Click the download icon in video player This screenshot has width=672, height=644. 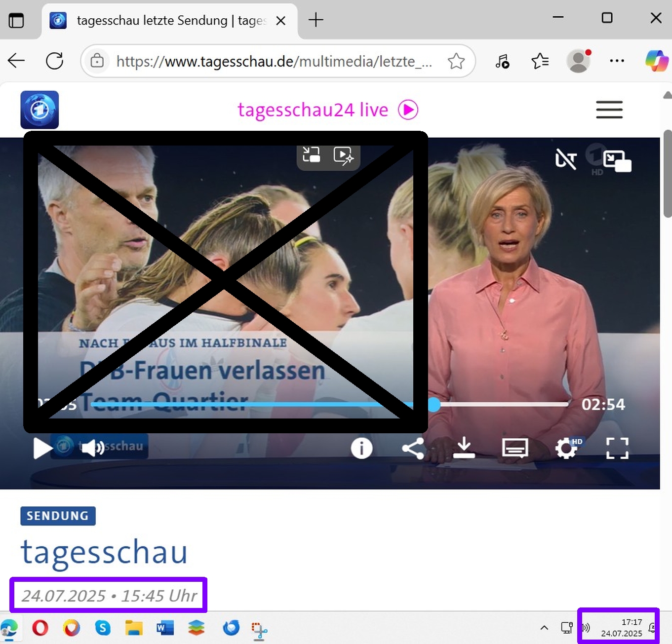[x=464, y=448]
